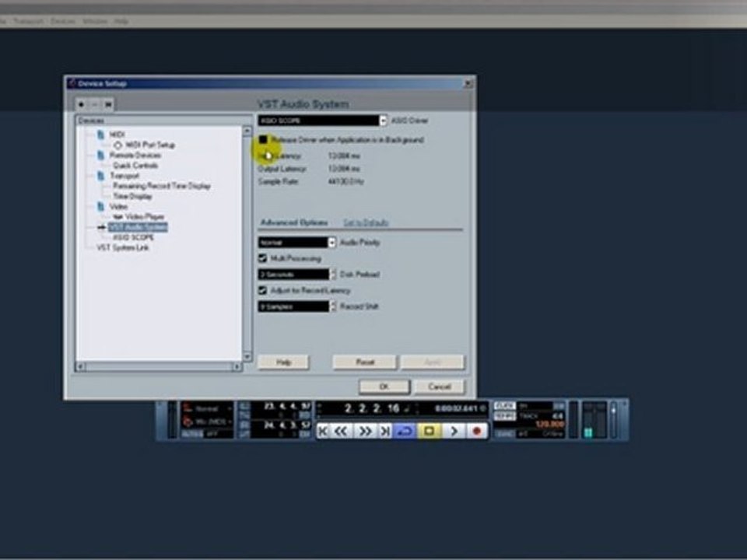Click the MIDI folder icon

[x=101, y=135]
